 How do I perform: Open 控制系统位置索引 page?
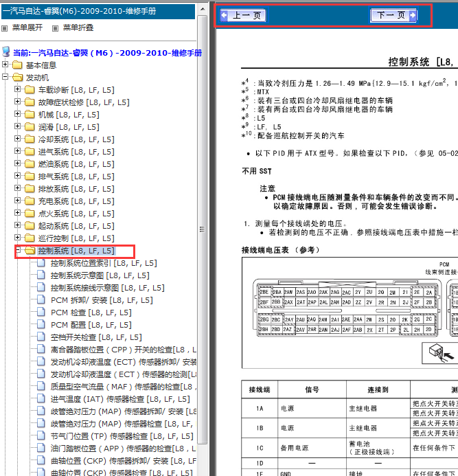[x=104, y=263]
